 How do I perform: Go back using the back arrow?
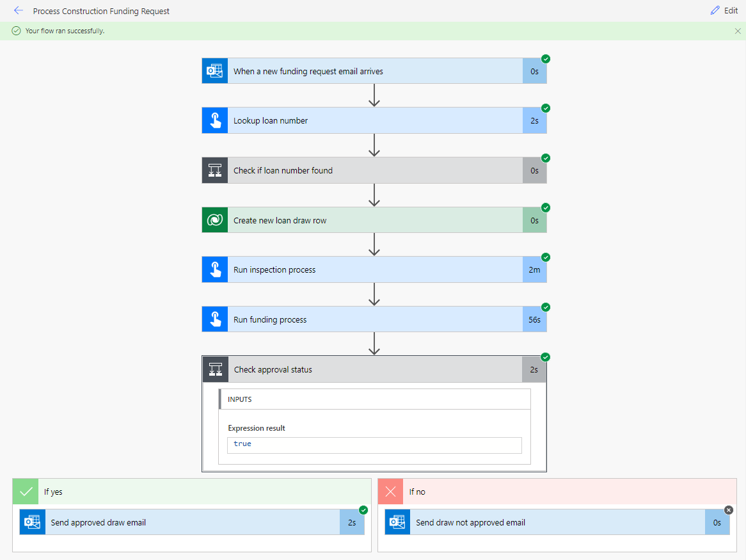pos(19,10)
